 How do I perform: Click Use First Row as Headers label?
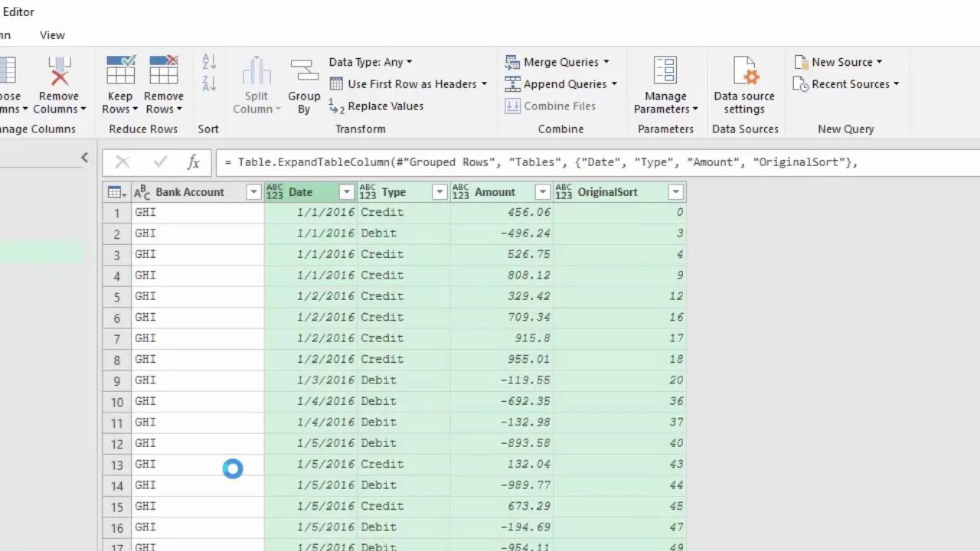[x=412, y=84]
